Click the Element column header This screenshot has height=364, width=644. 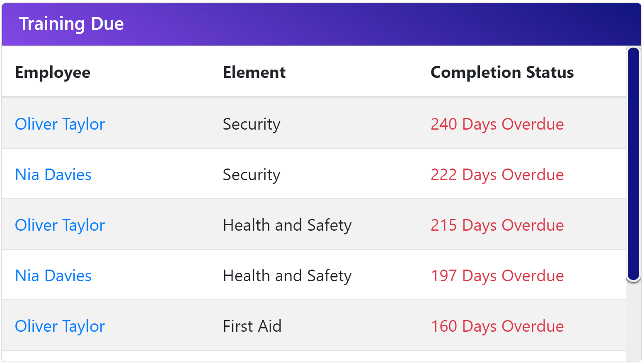coord(254,72)
